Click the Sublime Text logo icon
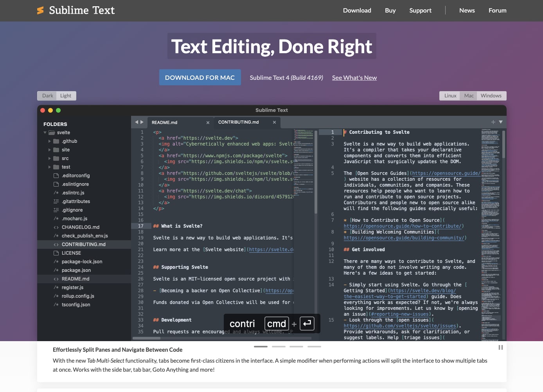 pos(40,10)
